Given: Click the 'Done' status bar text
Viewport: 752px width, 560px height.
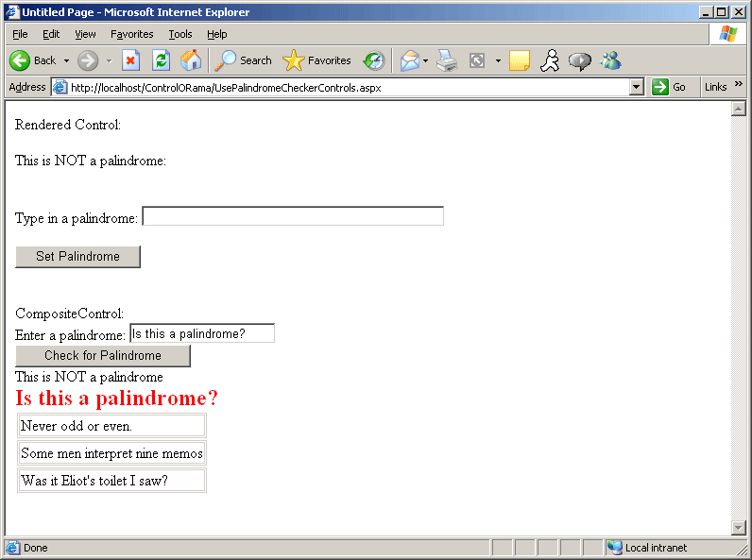Looking at the screenshot, I should point(36,548).
